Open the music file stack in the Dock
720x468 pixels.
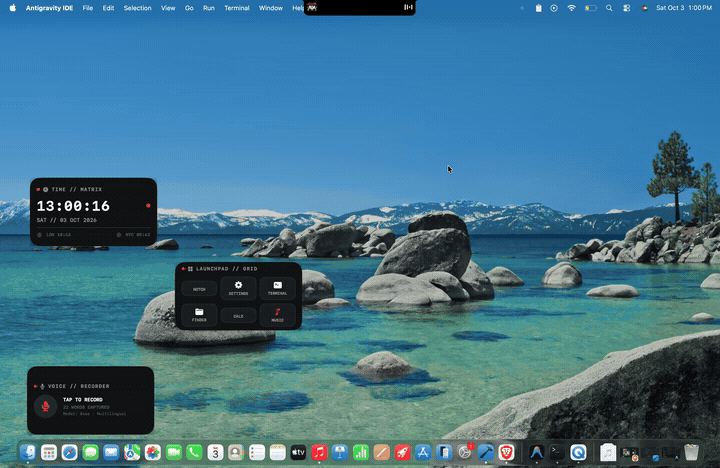point(608,452)
